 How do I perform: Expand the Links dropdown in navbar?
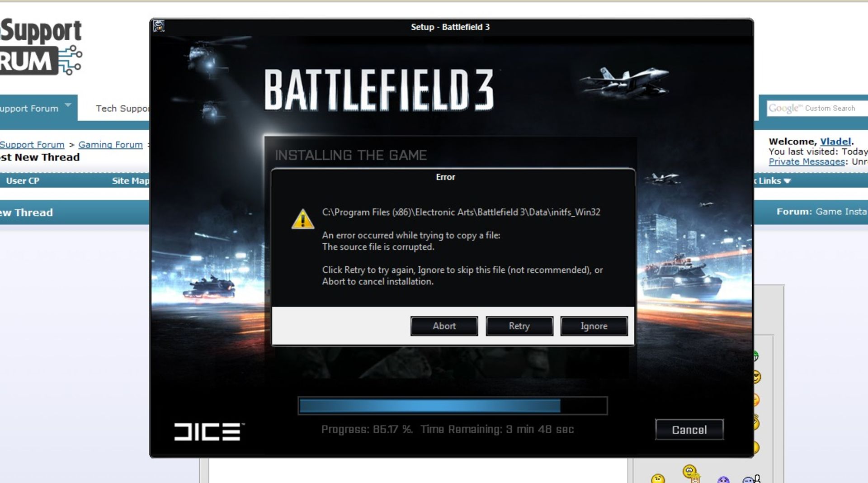point(774,181)
